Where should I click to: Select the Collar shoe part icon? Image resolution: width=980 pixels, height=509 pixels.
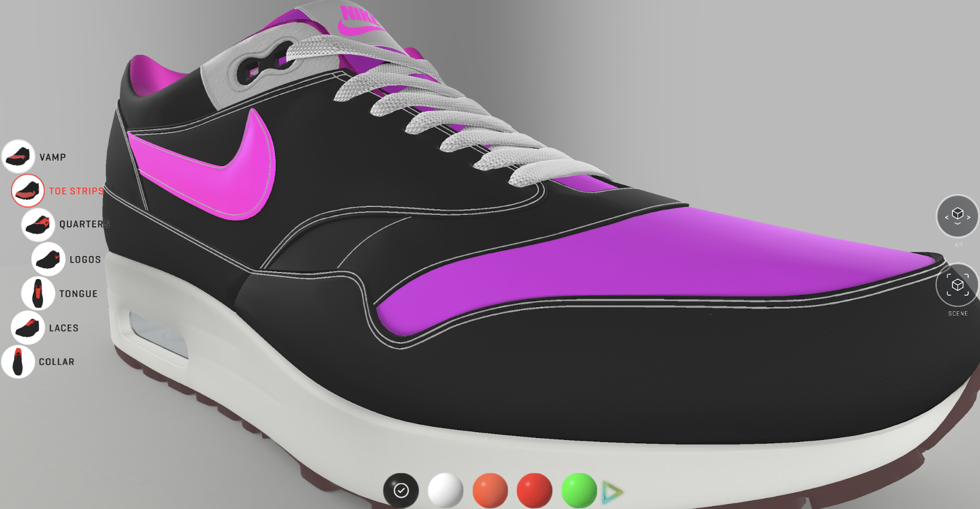coord(18,362)
